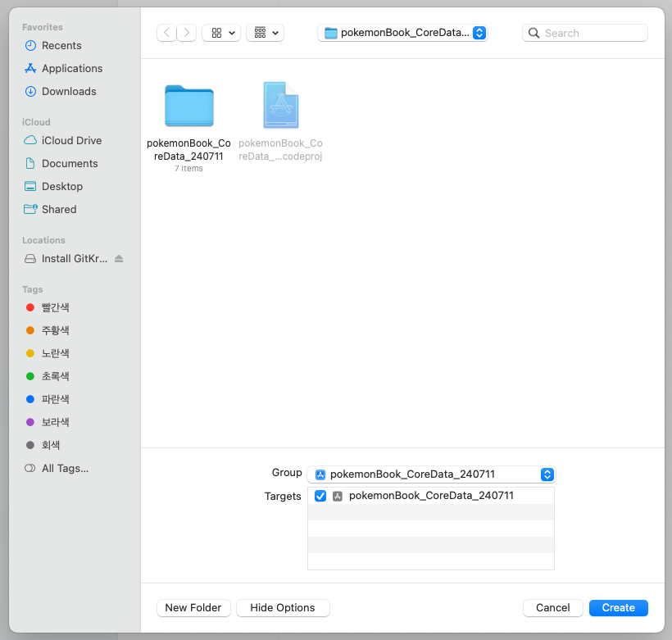Click the Xcode project icon in the Group popup
This screenshot has width=672, height=640.
(x=320, y=474)
